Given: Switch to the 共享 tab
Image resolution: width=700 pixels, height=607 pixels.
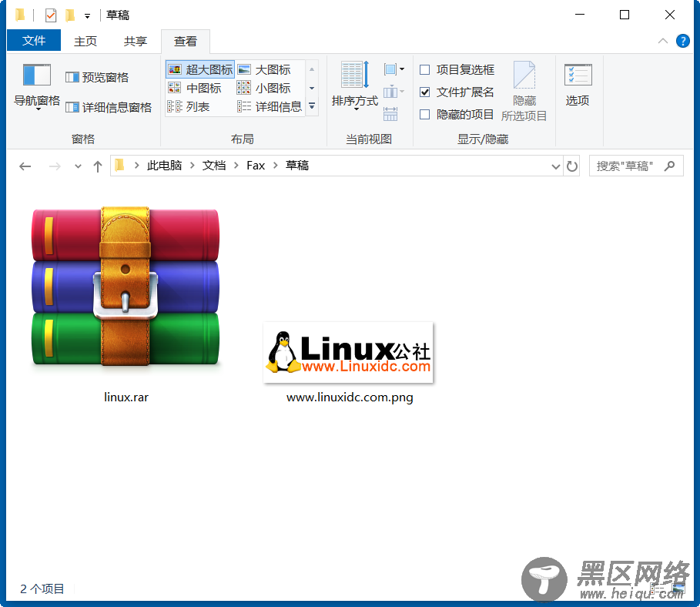Looking at the screenshot, I should pyautogui.click(x=136, y=41).
